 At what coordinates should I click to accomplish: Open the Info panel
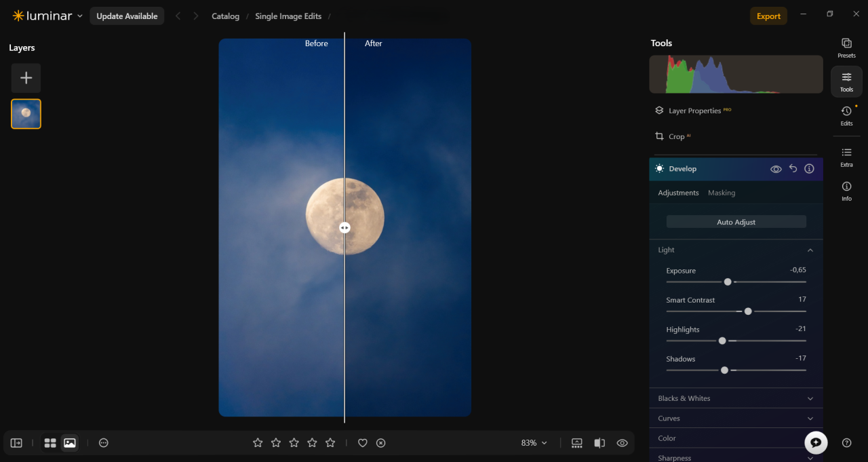click(846, 191)
